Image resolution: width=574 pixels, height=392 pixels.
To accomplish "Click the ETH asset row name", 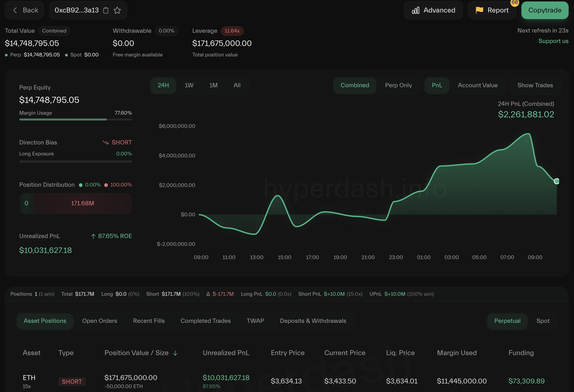I will tap(29, 378).
